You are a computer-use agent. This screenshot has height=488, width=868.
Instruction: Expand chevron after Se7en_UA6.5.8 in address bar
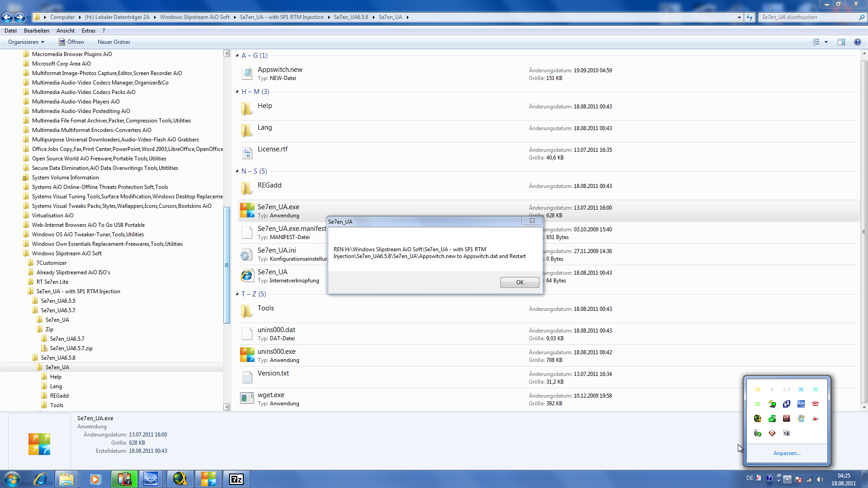pyautogui.click(x=373, y=17)
